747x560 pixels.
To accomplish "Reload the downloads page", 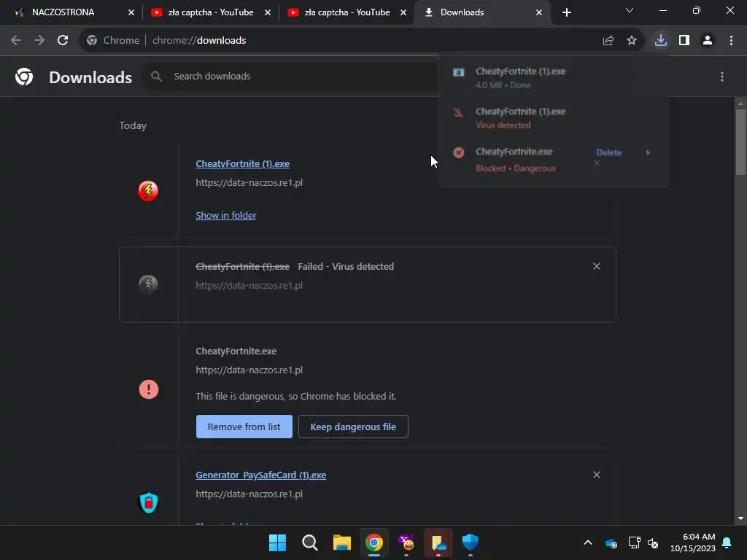I will 63,41.
